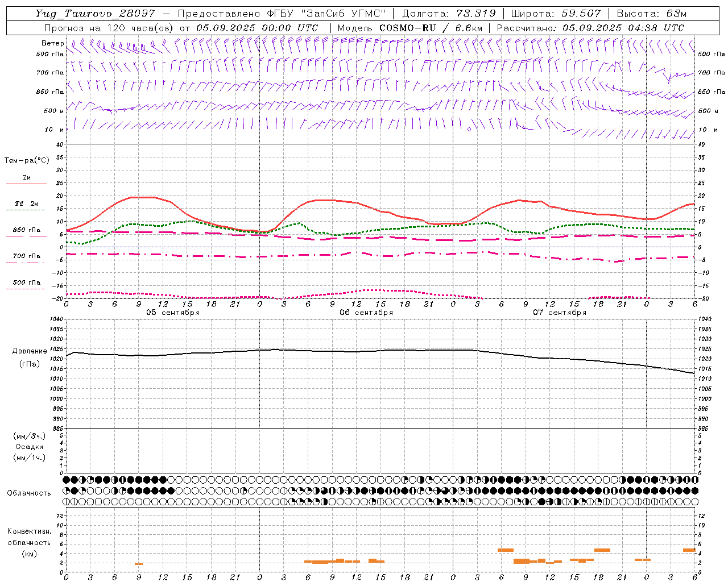728x582 pixels.
Task: Click the (гПа) pressure unit label
Action: click(x=30, y=364)
